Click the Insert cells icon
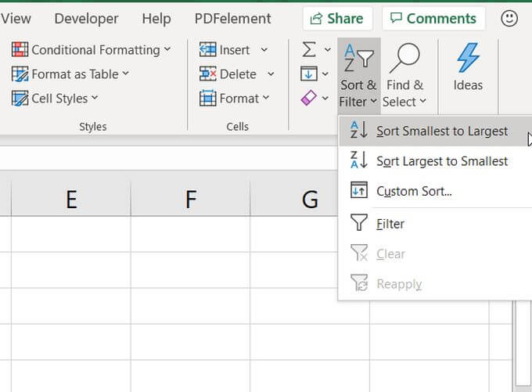This screenshot has height=392, width=532. [208, 50]
